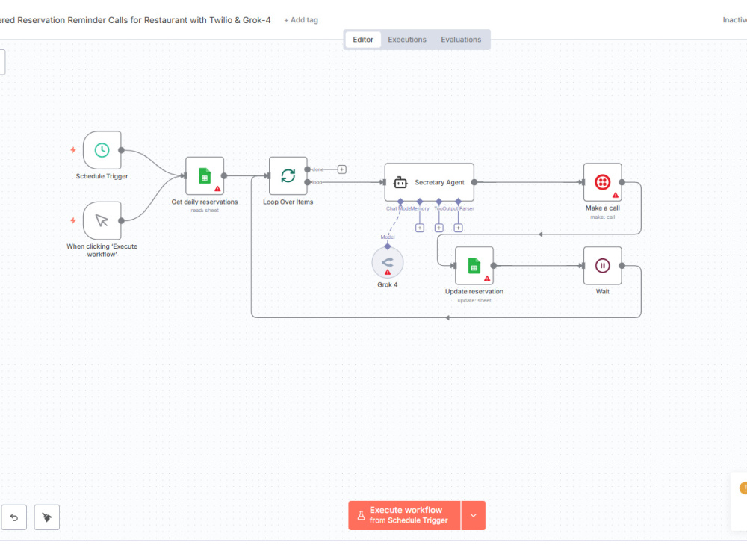Click Execute workflow from Schedule Trigger

tap(404, 515)
